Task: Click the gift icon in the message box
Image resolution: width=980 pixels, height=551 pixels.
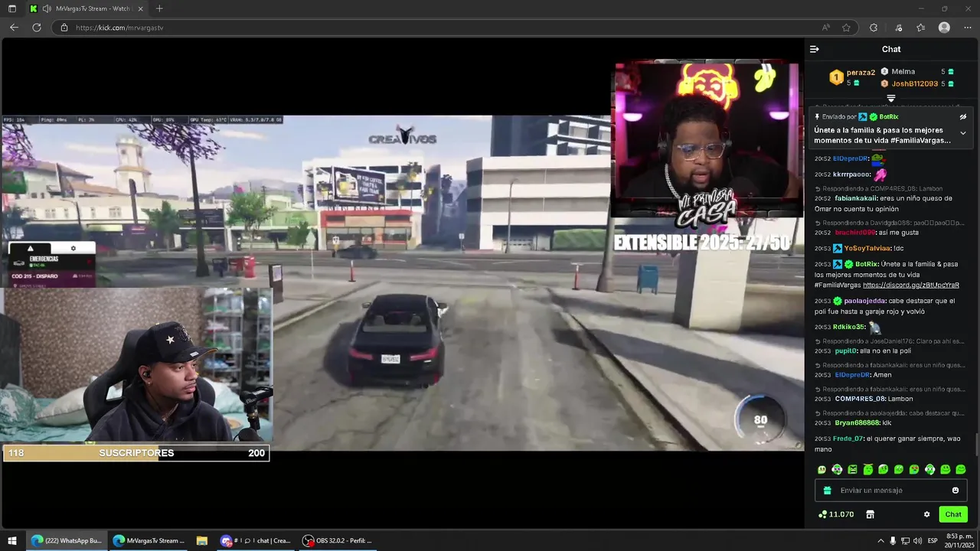Action: click(827, 491)
